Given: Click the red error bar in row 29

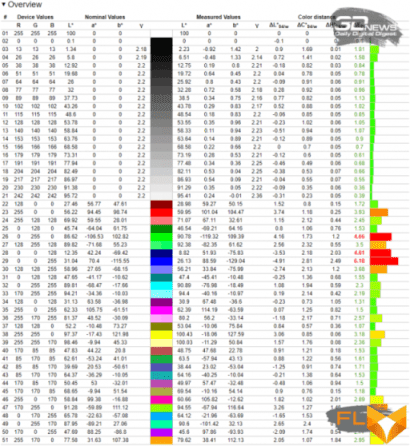Looking at the screenshot, I should (384, 261).
